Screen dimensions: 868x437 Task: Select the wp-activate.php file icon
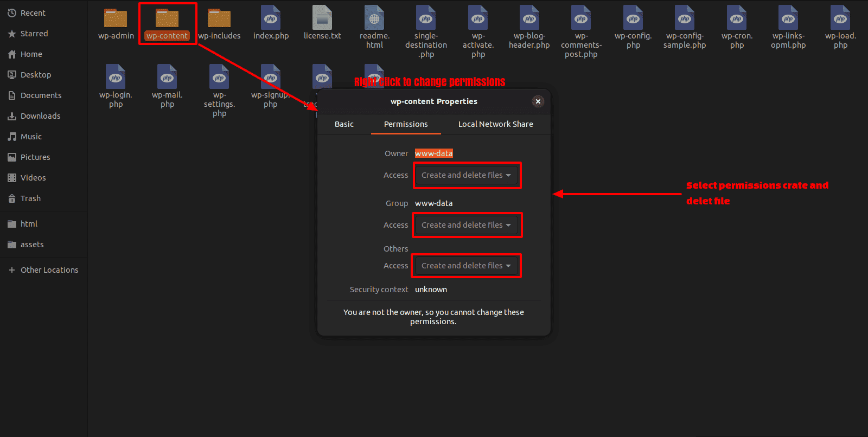(478, 17)
